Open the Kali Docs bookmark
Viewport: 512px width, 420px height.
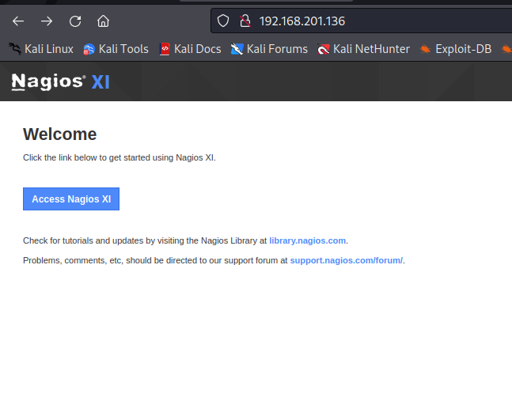(190, 49)
